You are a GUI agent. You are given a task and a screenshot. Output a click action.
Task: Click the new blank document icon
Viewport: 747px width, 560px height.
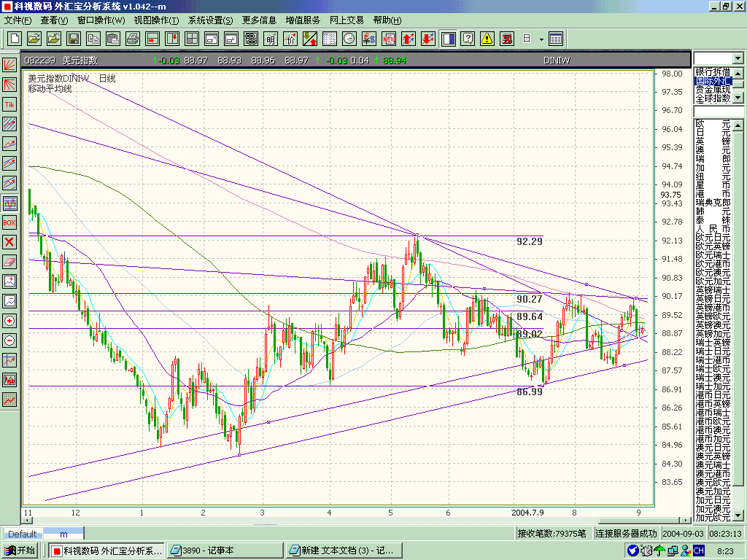coord(15,39)
